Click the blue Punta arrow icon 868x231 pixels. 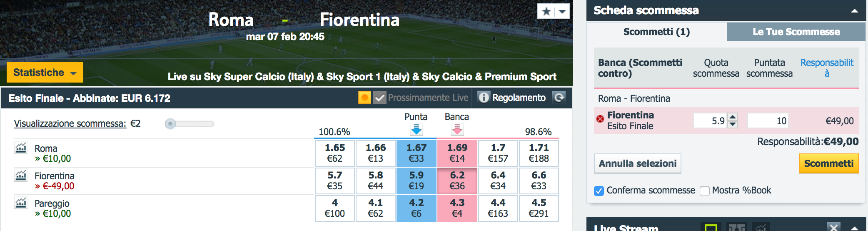(416, 129)
